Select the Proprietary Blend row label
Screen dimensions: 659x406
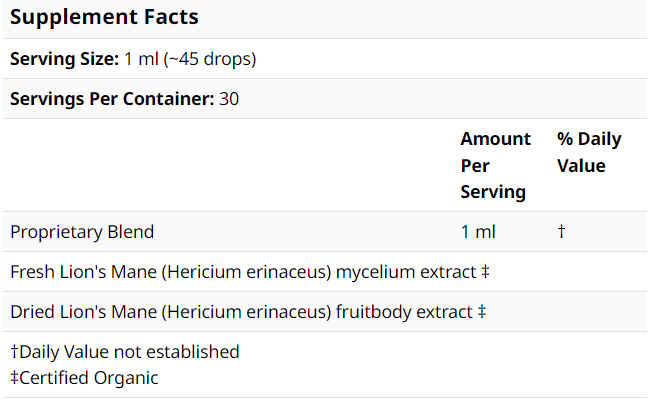(82, 232)
